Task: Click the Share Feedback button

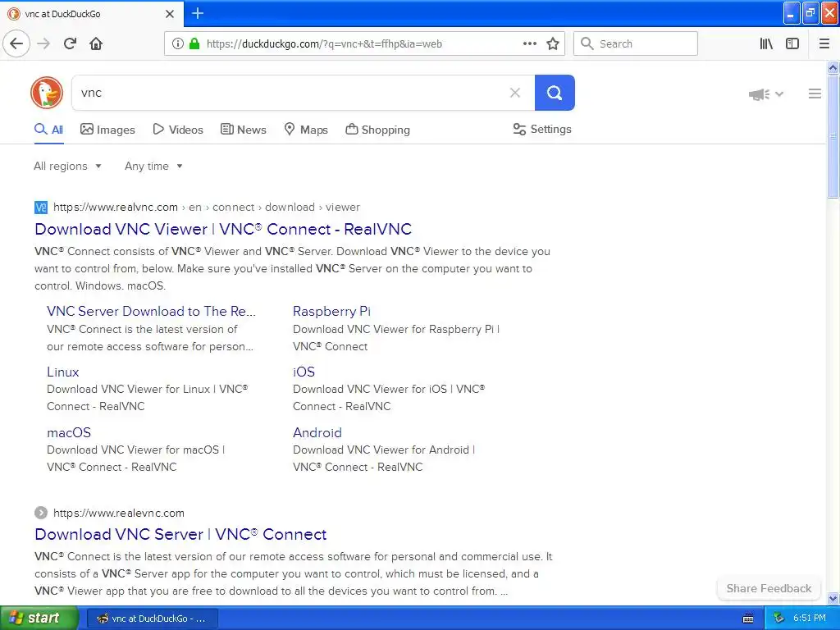Action: point(769,588)
